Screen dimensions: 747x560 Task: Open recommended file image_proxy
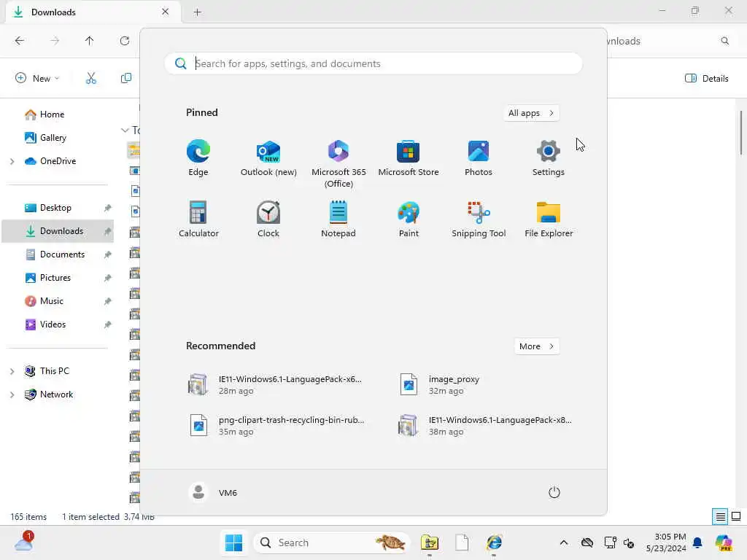tap(438, 384)
